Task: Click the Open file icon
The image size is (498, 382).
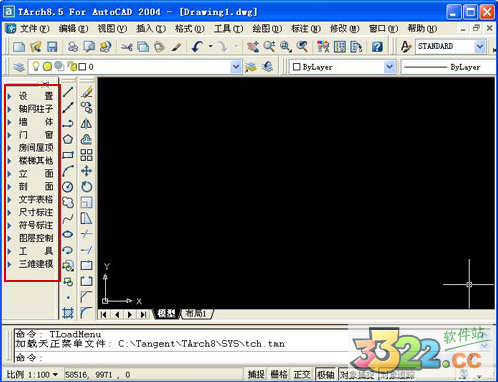Action: 36,47
